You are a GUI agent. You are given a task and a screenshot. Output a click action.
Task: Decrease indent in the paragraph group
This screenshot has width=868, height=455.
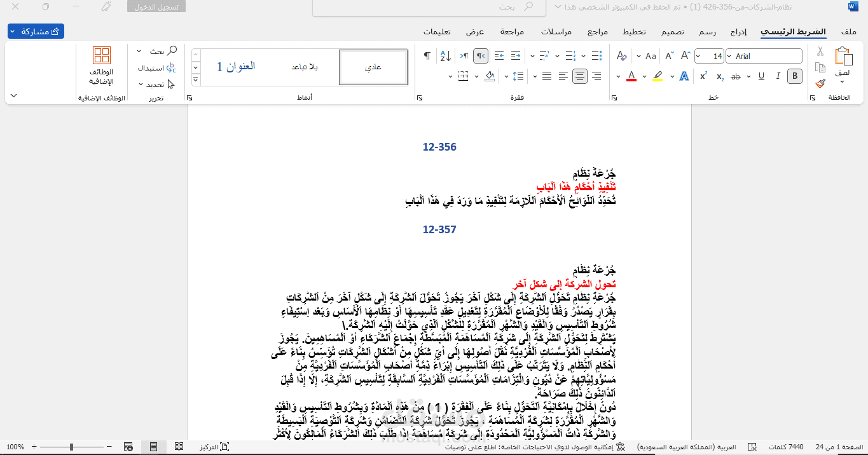point(516,56)
